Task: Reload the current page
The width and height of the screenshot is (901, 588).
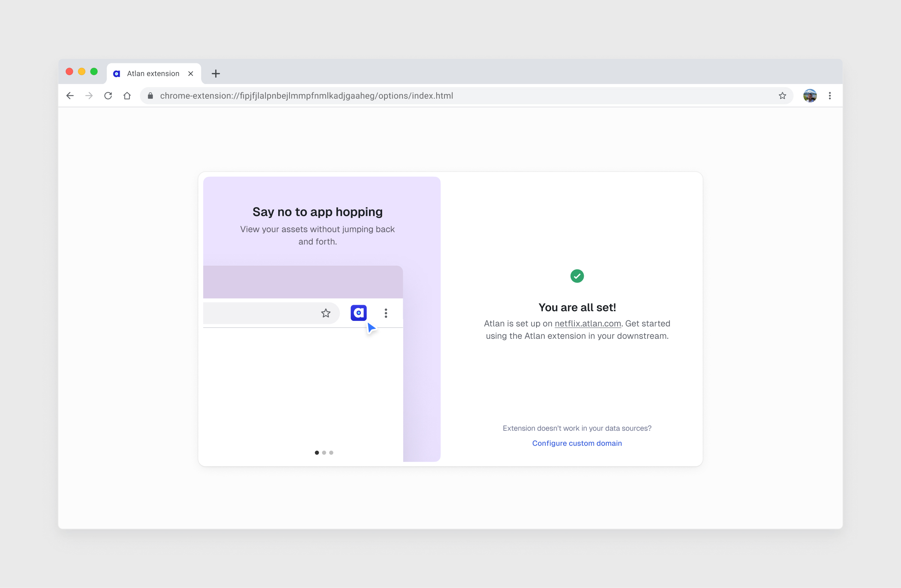Action: pyautogui.click(x=108, y=96)
